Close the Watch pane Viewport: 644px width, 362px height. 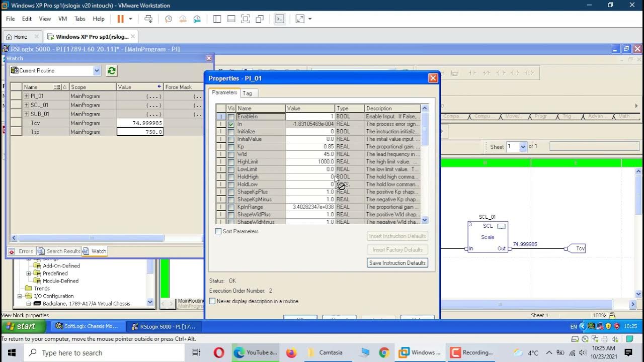tap(209, 58)
